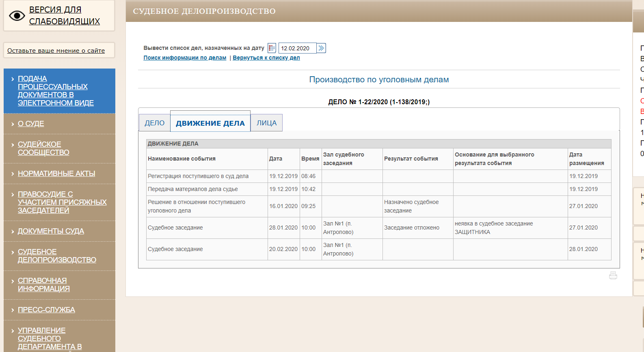Click Вернуться к списку дел link
This screenshot has height=352, width=644.
266,58
